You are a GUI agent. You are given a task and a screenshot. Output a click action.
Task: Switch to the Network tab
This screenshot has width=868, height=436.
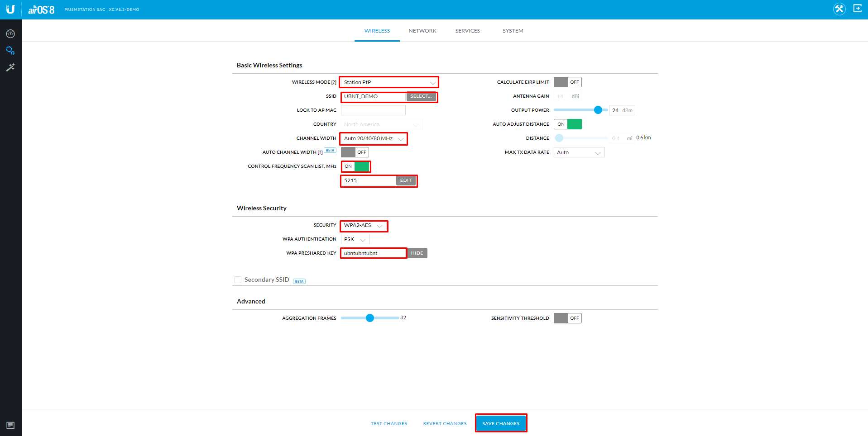422,31
